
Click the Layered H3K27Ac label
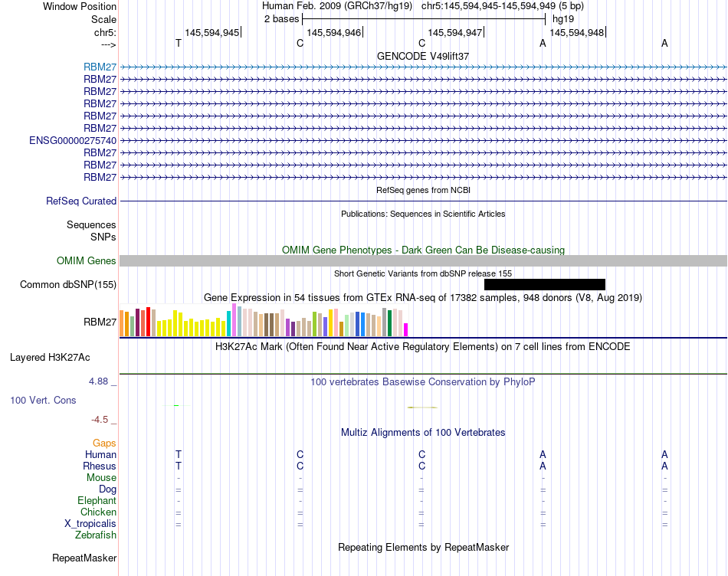[50, 358]
